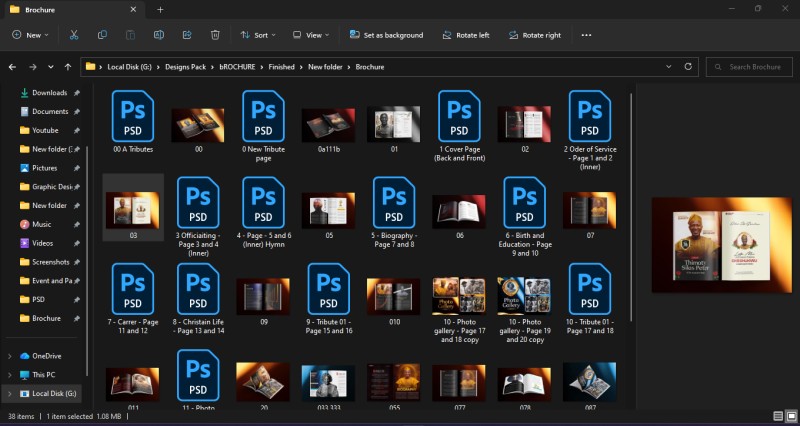The height and width of the screenshot is (426, 800).
Task: Open the See more ellipsis menu
Action: [x=586, y=35]
